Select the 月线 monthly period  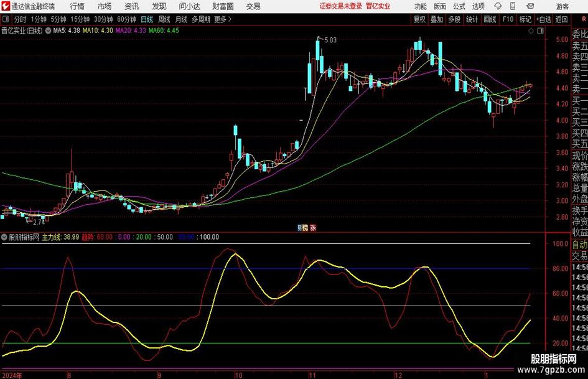pyautogui.click(x=181, y=19)
